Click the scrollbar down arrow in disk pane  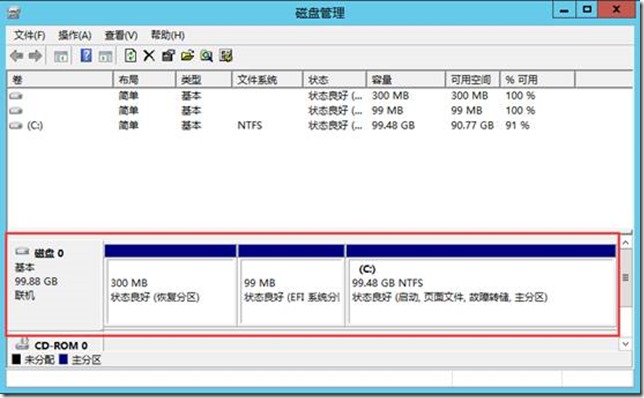pyautogui.click(x=626, y=344)
